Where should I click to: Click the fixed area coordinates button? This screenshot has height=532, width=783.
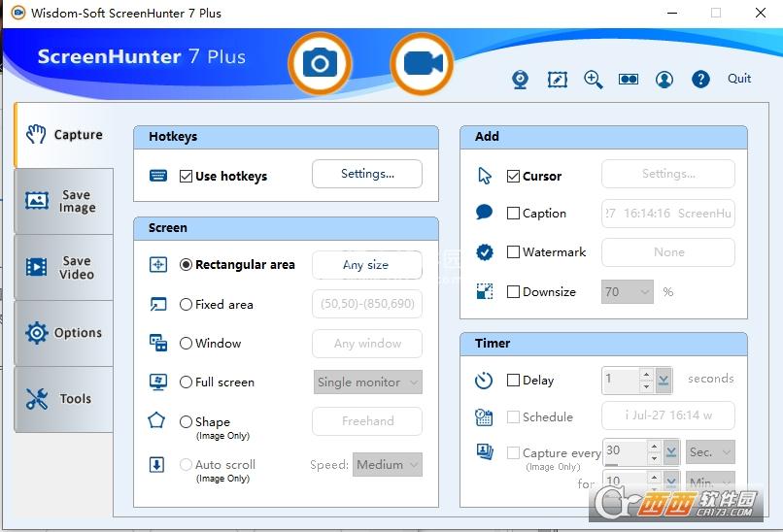click(367, 304)
